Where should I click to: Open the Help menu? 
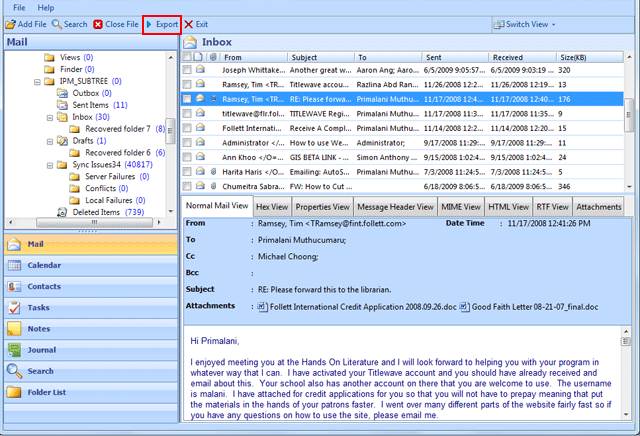[x=46, y=8]
